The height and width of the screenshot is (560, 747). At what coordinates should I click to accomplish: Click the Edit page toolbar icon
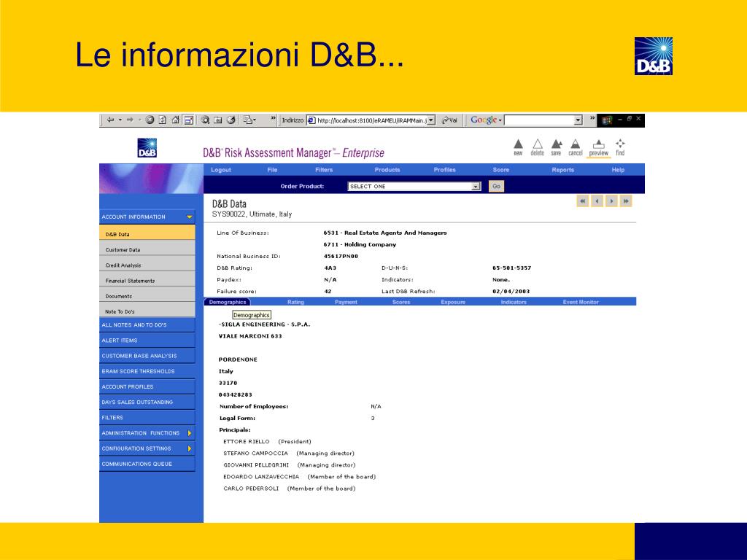click(x=248, y=120)
